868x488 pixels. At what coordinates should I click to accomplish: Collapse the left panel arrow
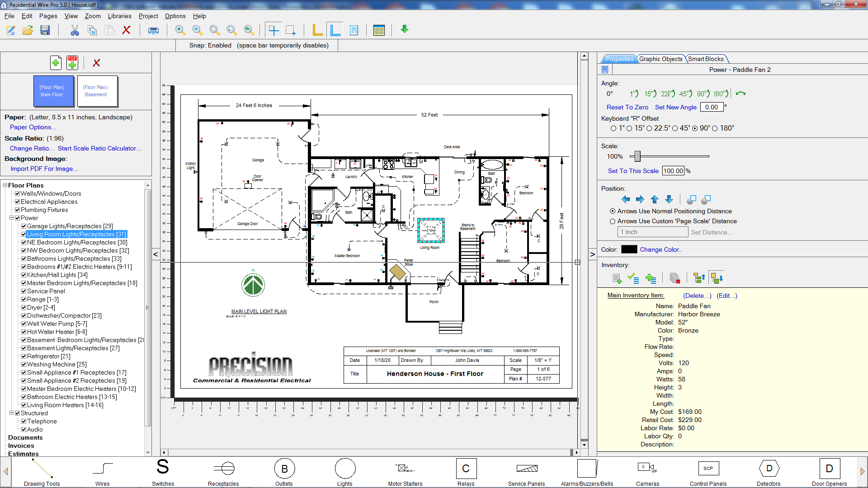click(x=156, y=254)
